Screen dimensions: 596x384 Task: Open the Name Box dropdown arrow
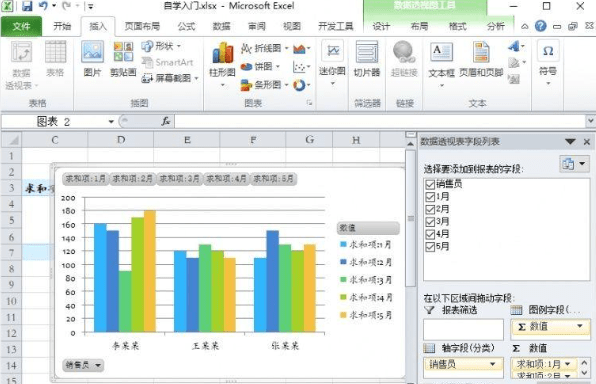[x=111, y=122]
